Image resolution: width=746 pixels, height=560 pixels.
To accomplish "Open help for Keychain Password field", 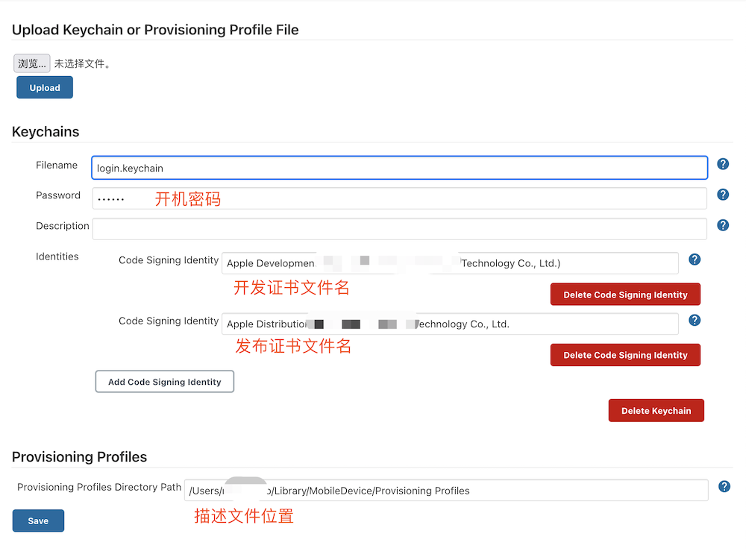I will [723, 195].
